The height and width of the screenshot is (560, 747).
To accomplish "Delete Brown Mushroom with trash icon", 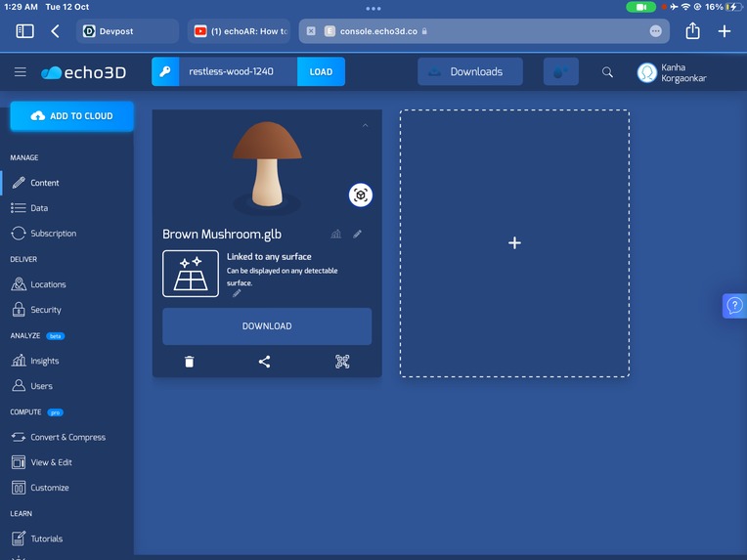I will 189,362.
